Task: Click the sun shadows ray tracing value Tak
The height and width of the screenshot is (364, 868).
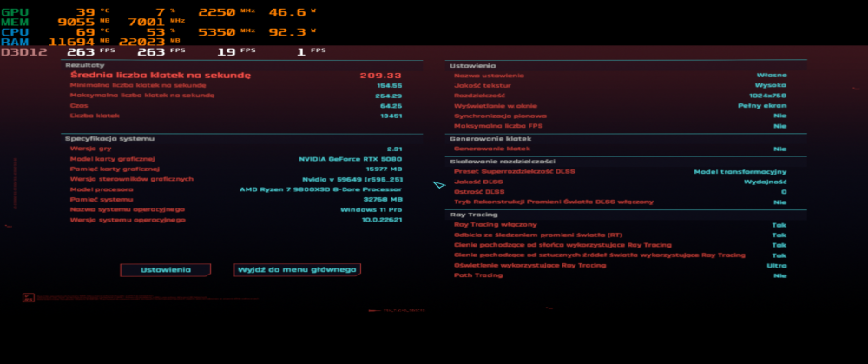Action: 779,245
